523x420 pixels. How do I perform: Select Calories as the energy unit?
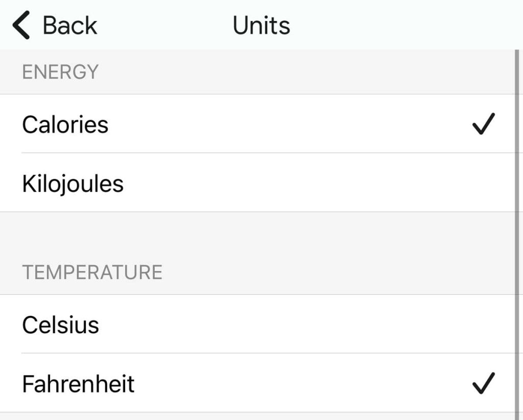pos(65,124)
